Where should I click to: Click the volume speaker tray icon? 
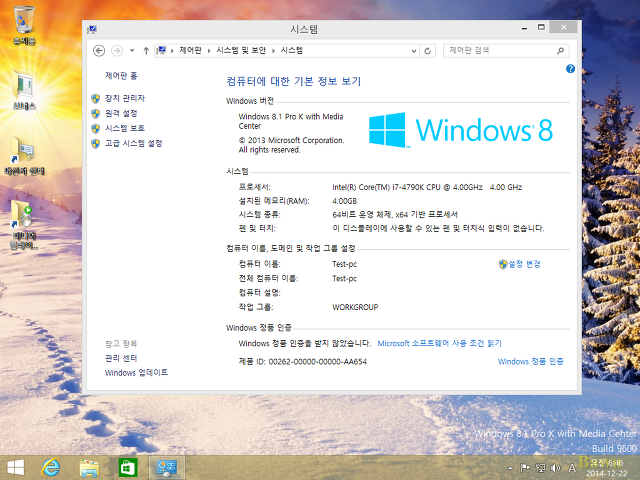point(556,468)
